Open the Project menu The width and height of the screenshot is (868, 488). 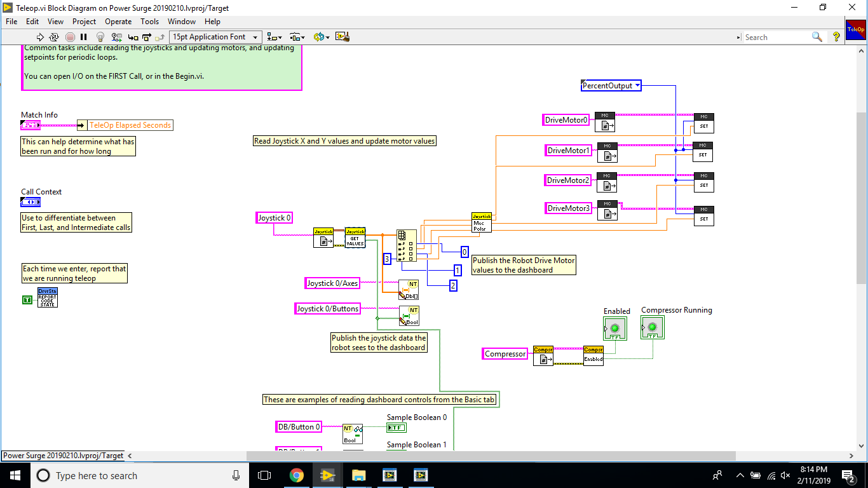pyautogui.click(x=85, y=21)
